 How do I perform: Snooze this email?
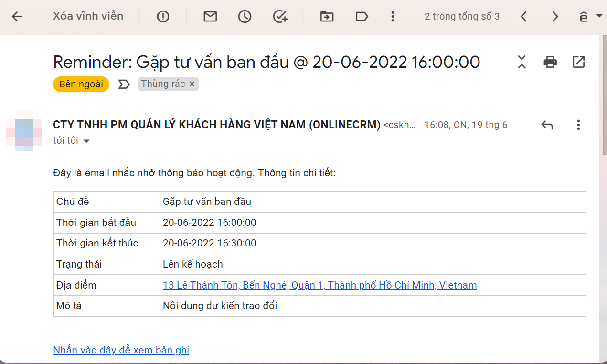click(244, 16)
